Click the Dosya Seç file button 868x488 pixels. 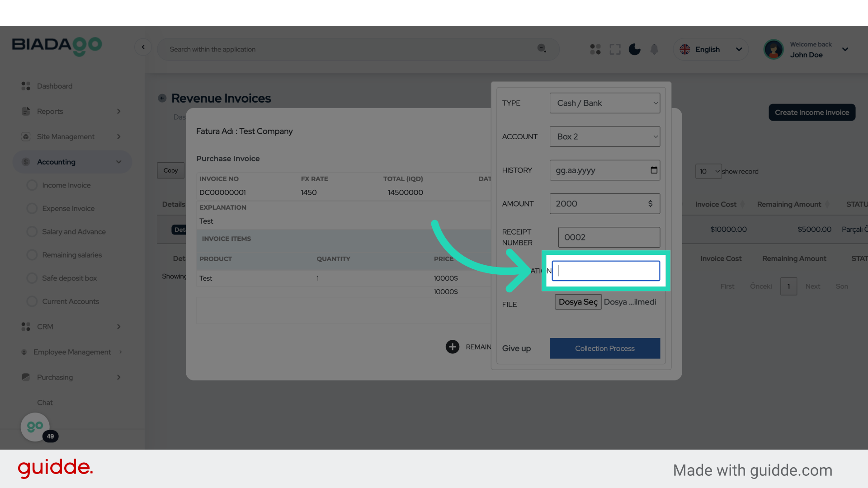pos(578,302)
